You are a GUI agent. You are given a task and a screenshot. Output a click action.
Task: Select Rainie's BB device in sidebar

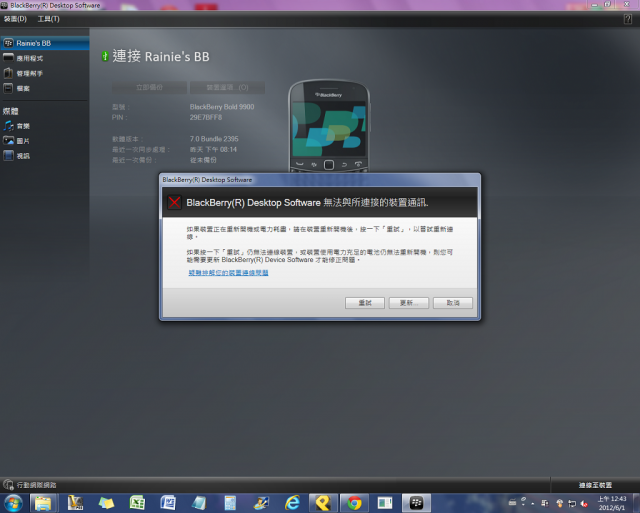point(44,43)
